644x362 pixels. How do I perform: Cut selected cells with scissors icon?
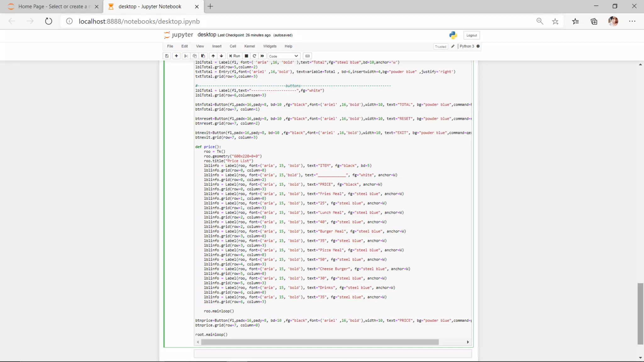[x=186, y=56]
